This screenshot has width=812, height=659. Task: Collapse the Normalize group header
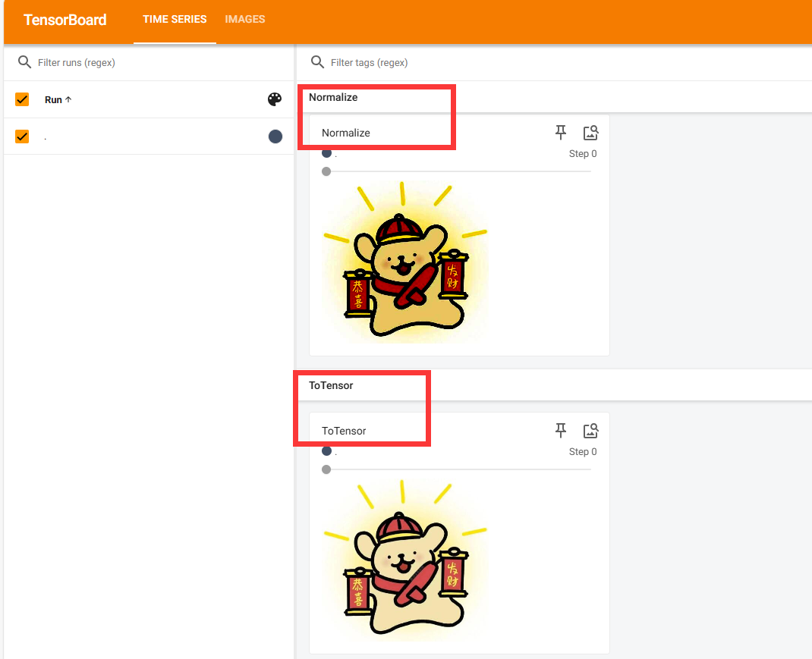tap(555, 97)
